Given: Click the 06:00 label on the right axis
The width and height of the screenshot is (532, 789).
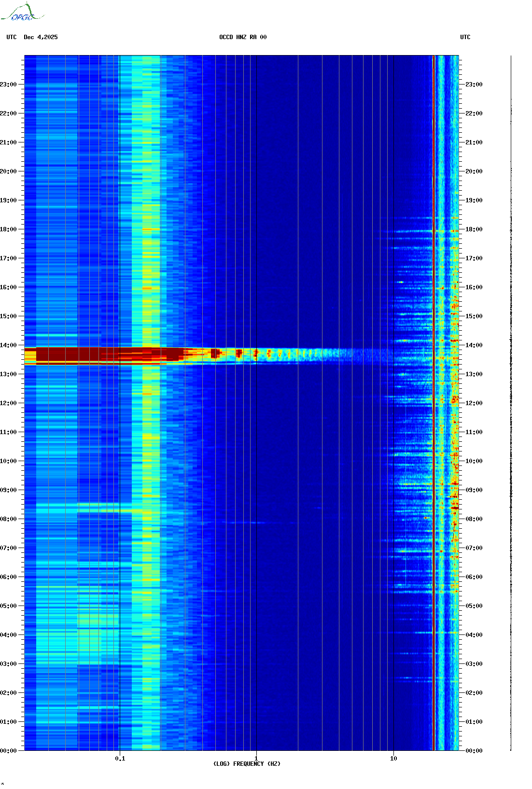Looking at the screenshot, I should click(x=474, y=577).
